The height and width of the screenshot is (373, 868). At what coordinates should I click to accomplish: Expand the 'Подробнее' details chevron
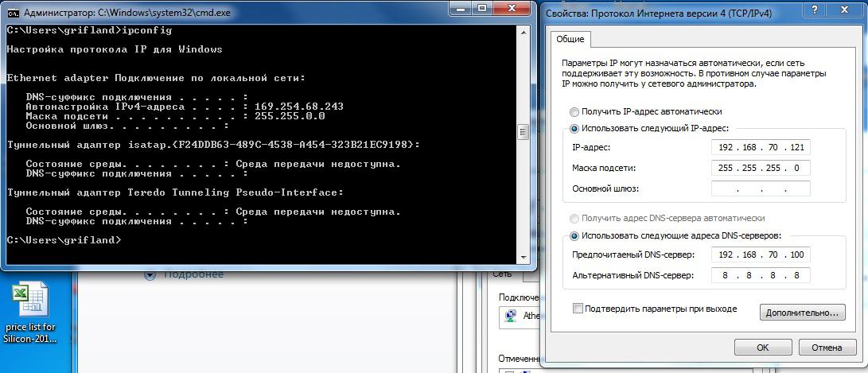click(150, 274)
